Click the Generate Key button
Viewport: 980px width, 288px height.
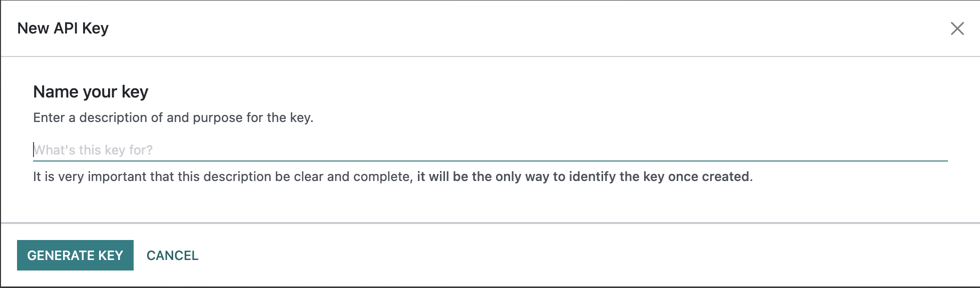pos(75,255)
